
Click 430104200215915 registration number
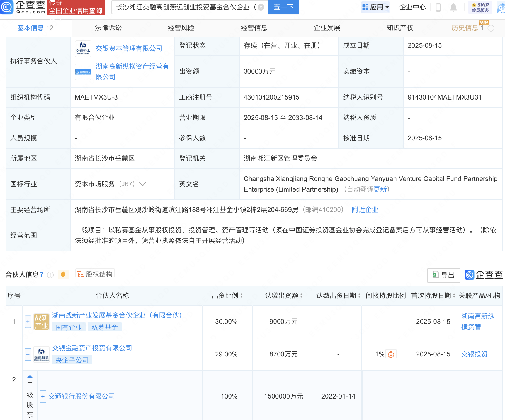click(271, 97)
